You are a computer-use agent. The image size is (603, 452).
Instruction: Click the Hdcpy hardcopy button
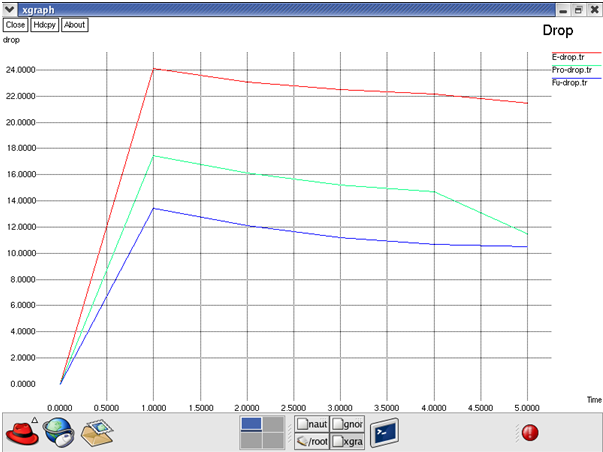[x=45, y=25]
